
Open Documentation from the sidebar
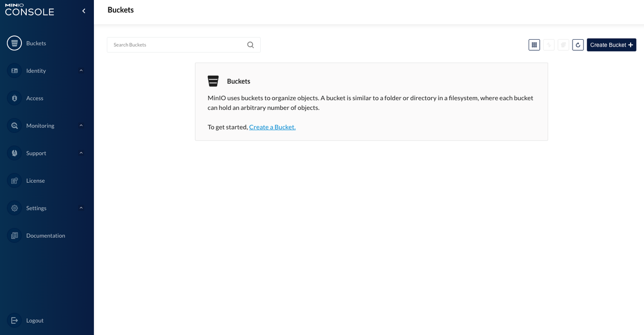tap(46, 235)
